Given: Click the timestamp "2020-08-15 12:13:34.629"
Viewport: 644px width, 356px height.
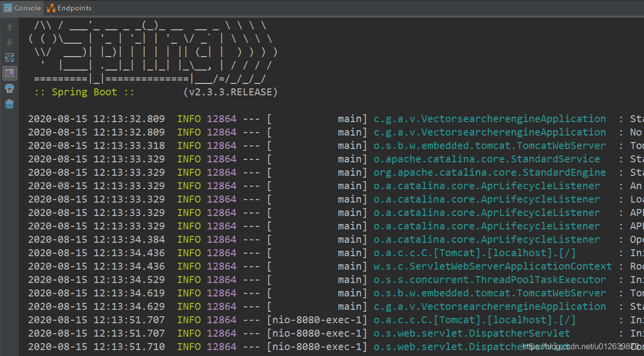Looking at the screenshot, I should 96,306.
